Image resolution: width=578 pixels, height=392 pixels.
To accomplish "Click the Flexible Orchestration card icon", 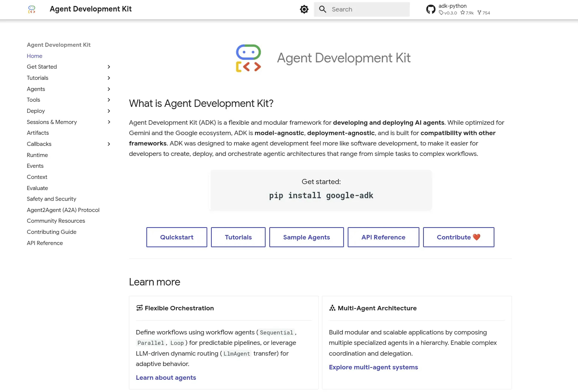I will pos(140,308).
